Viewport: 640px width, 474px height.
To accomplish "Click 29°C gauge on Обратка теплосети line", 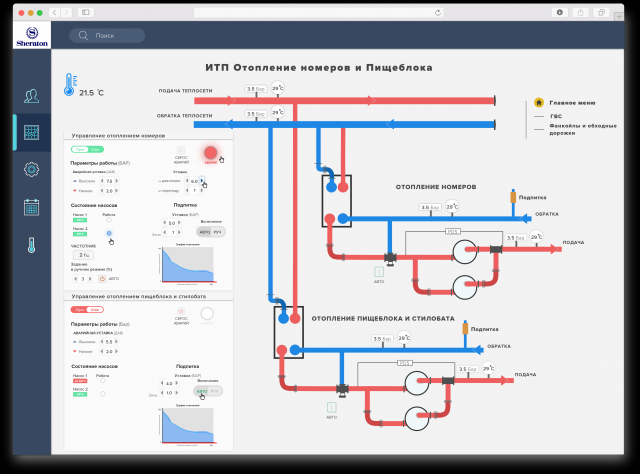I will (278, 112).
